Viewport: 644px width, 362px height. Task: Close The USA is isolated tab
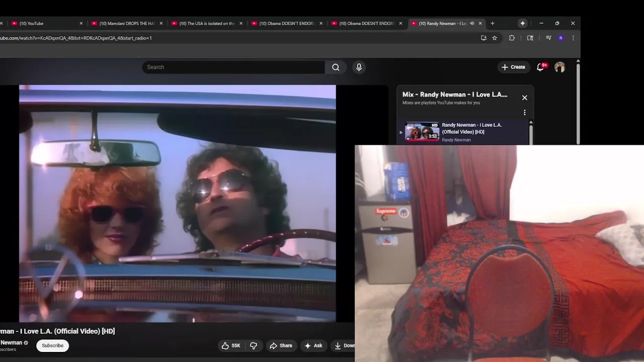click(x=241, y=23)
